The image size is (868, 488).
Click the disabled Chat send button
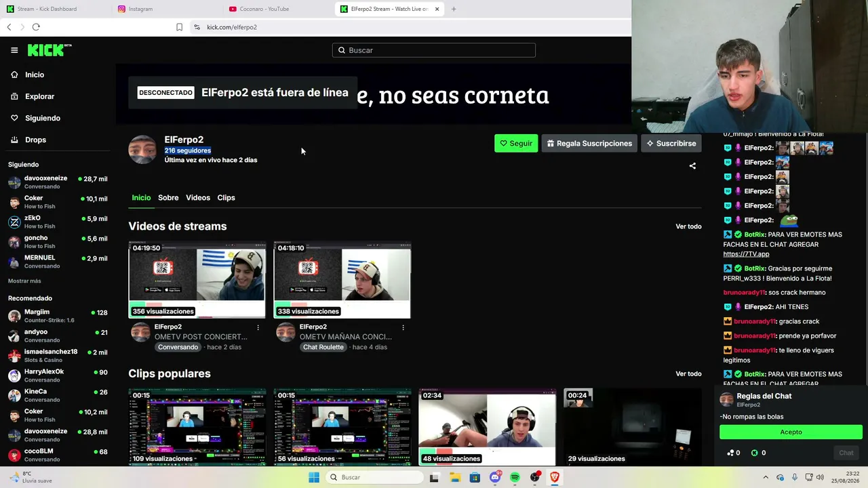pos(846,453)
